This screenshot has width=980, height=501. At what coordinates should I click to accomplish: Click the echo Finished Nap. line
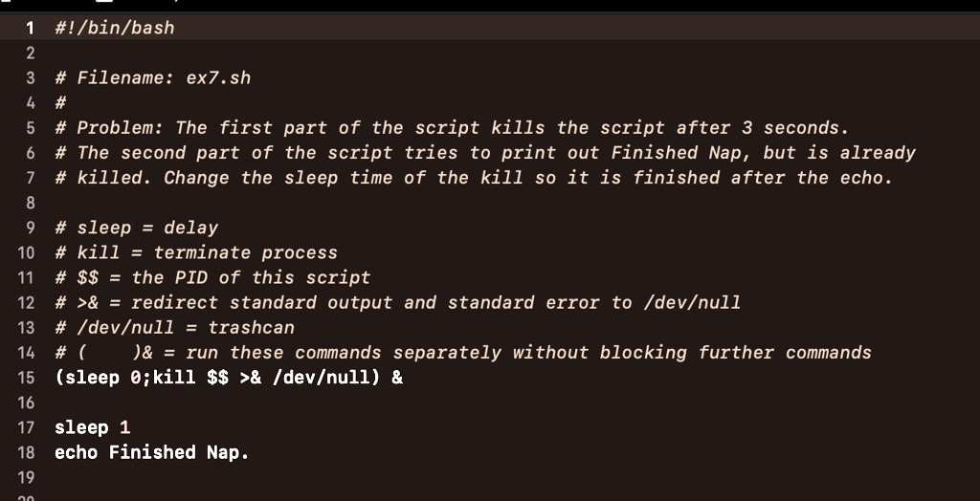pyautogui.click(x=151, y=452)
